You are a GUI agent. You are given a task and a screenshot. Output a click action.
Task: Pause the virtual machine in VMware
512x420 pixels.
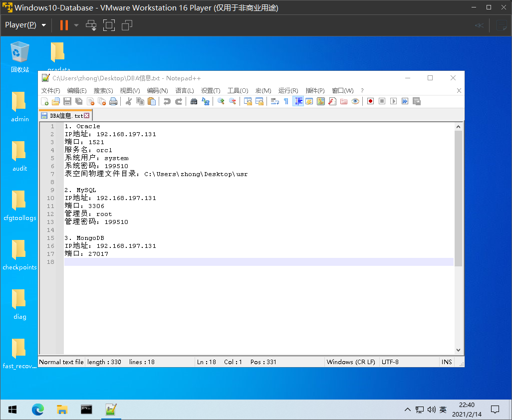[64, 25]
